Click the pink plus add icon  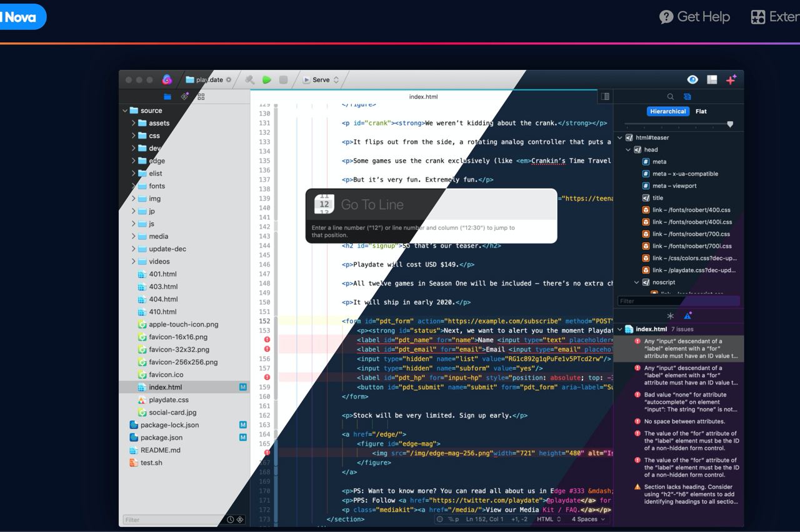click(731, 79)
